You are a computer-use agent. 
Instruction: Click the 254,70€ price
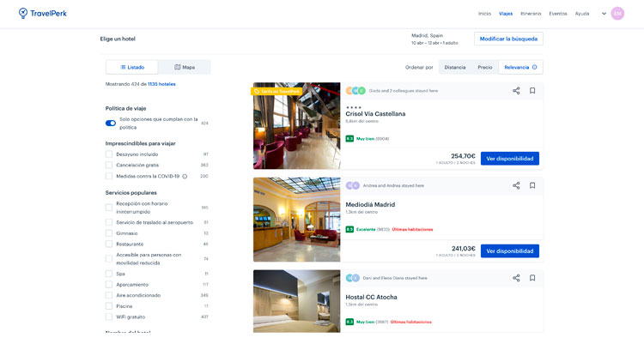coord(463,156)
